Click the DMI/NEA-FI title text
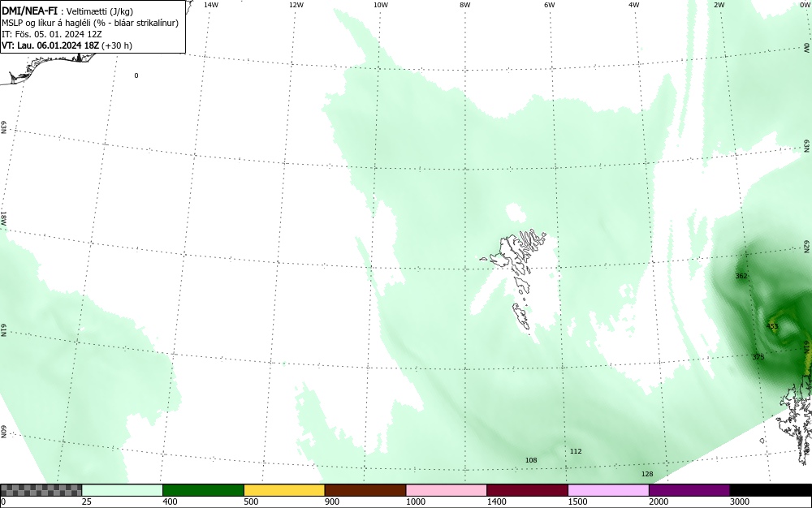812x508 pixels. click(29, 11)
